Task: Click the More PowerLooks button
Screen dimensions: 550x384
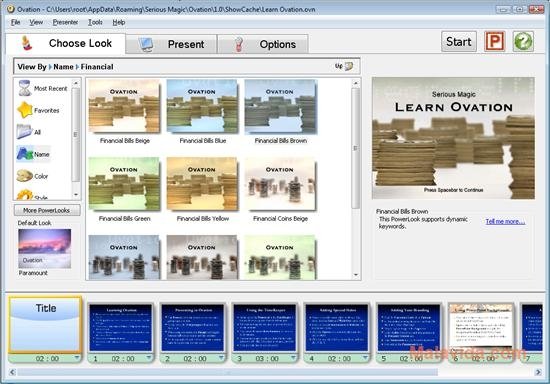Action: pyautogui.click(x=47, y=210)
